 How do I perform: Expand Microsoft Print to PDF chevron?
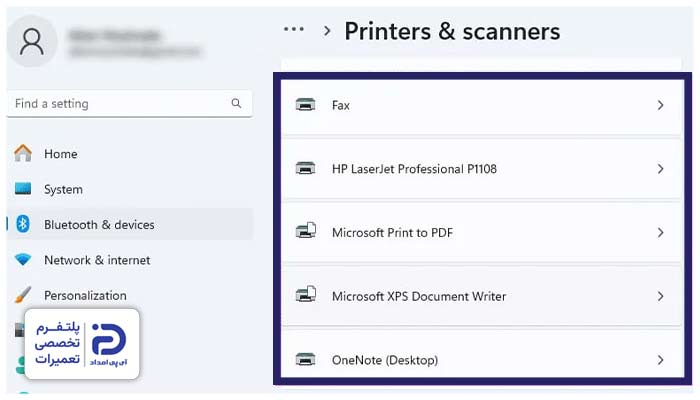(x=660, y=233)
